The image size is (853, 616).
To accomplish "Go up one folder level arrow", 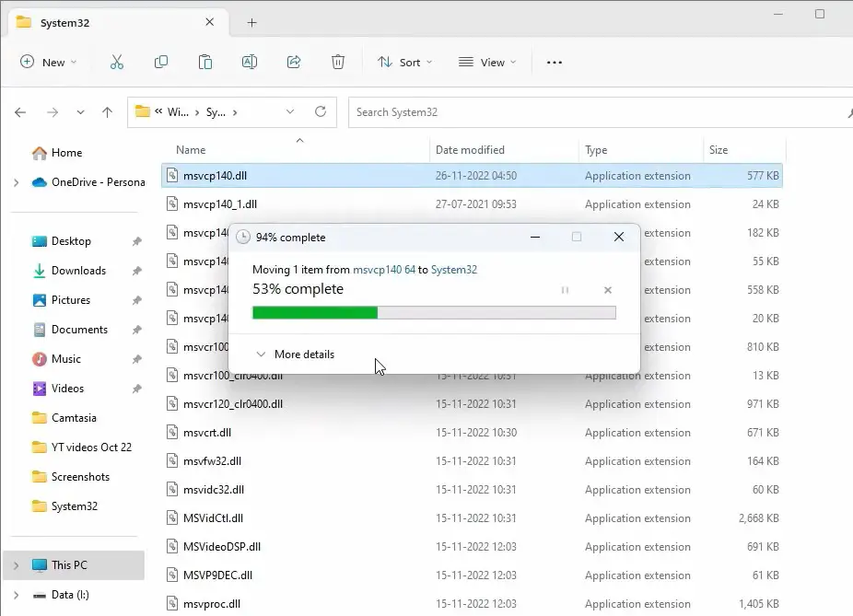I will click(x=107, y=112).
